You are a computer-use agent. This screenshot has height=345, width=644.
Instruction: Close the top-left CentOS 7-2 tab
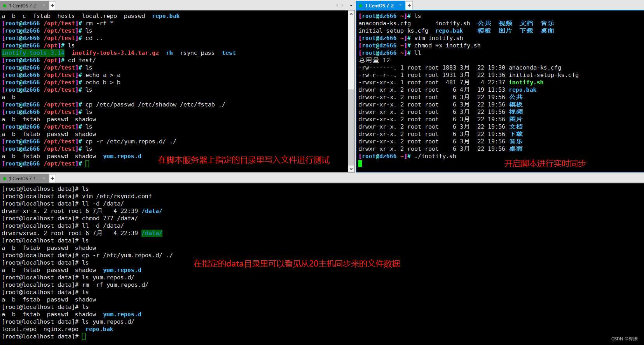[x=44, y=5]
